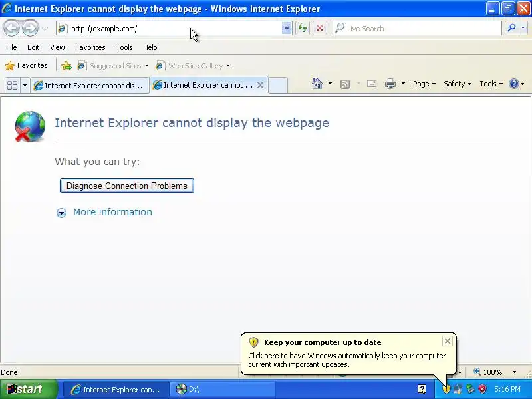Close the active tab with its X
The height and width of the screenshot is (399, 532).
tap(260, 85)
